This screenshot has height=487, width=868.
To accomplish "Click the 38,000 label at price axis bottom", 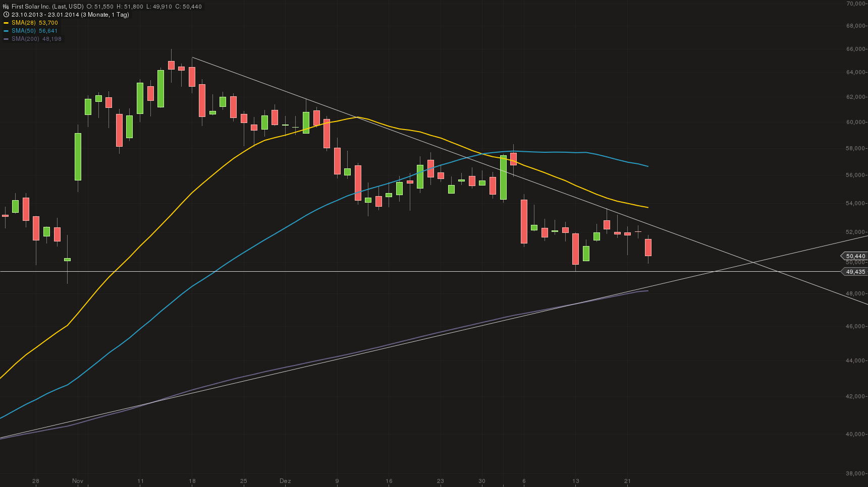I will click(857, 473).
